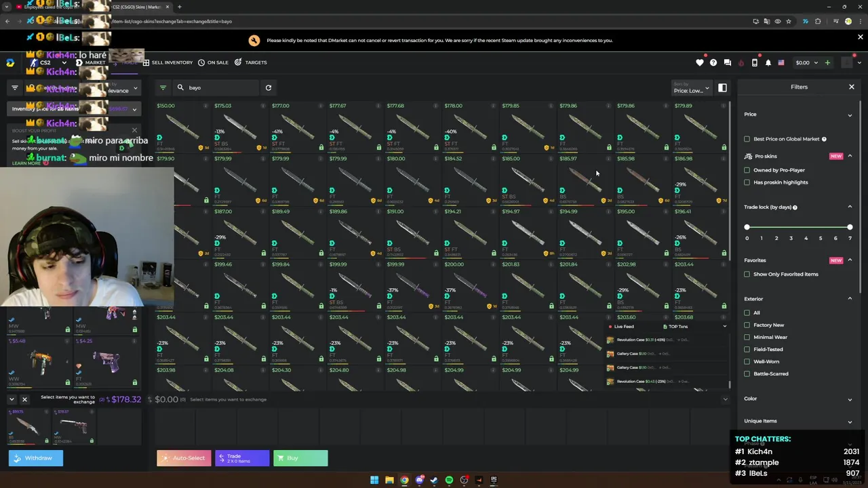Open the $0.00 balance dropdown
Screen dimensions: 868x488
pyautogui.click(x=806, y=62)
